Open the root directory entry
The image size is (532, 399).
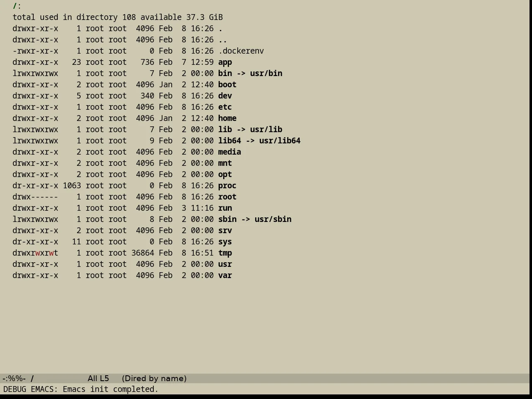click(227, 197)
